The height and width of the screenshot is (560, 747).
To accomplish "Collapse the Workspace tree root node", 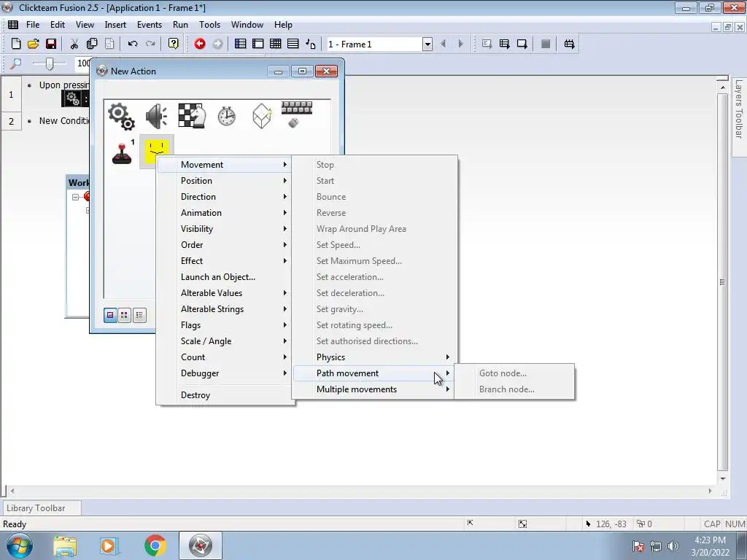I will (75, 197).
